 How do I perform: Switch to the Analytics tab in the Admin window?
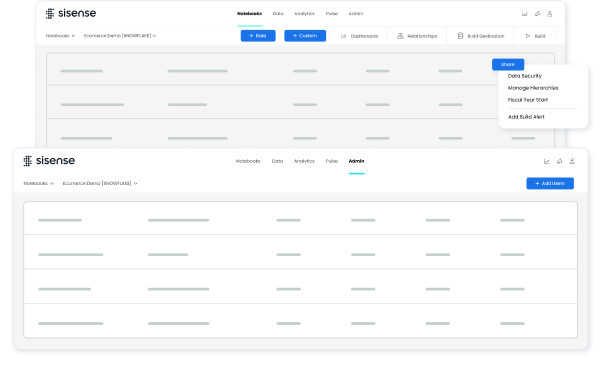pos(304,161)
